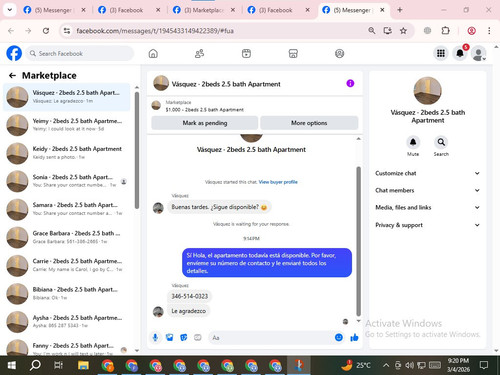Send a thumbs-up like
The height and width of the screenshot is (375, 500).
point(354,338)
